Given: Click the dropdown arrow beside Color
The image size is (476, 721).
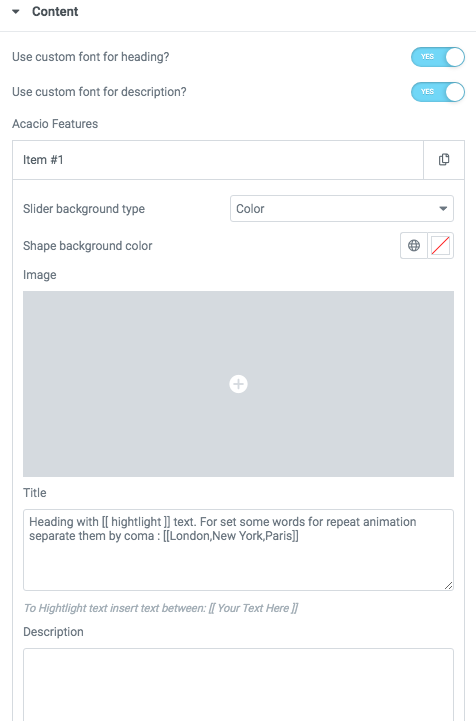Looking at the screenshot, I should pos(443,209).
